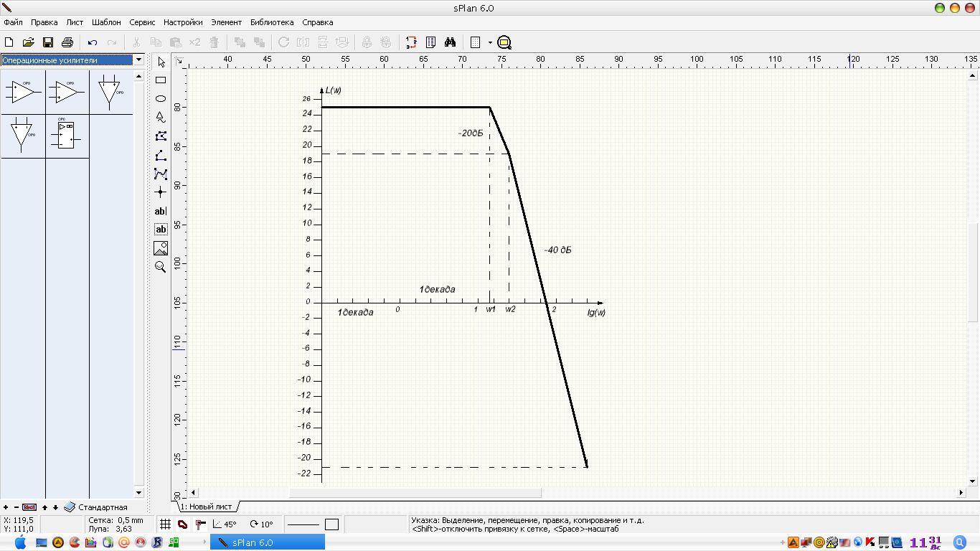Activate the magnifier zoom tool
The height and width of the screenshot is (551, 980).
pyautogui.click(x=161, y=267)
